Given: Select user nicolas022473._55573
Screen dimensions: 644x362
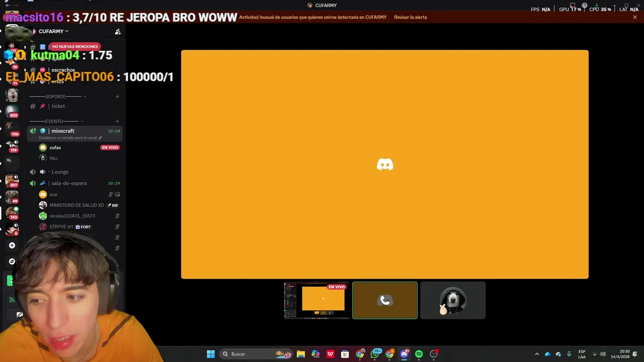Looking at the screenshot, I should [72, 216].
